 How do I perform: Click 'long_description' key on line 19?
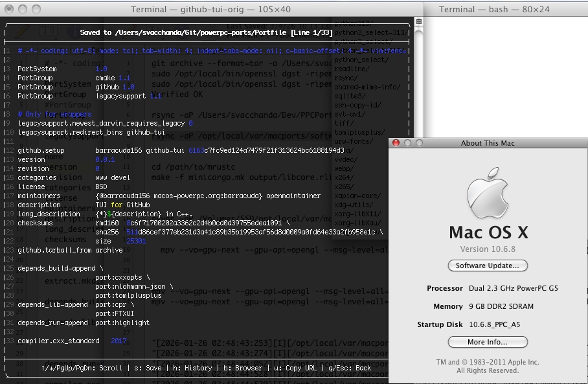[x=49, y=214]
